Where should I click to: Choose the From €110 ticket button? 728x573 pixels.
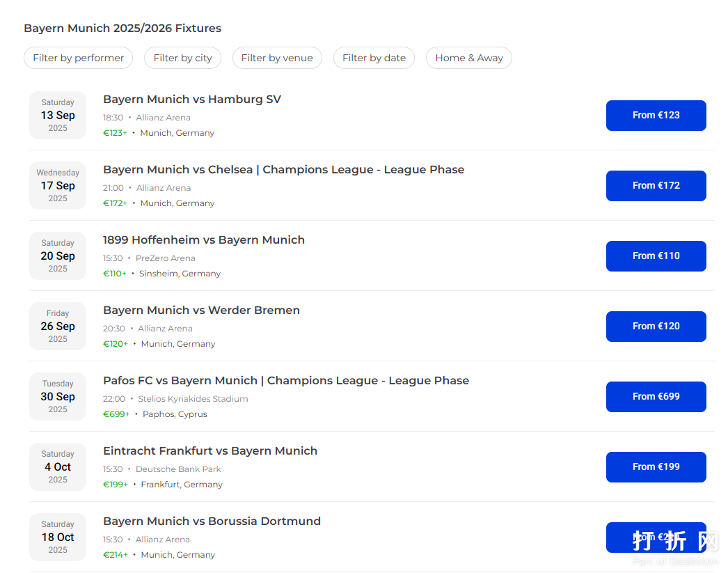click(x=656, y=256)
